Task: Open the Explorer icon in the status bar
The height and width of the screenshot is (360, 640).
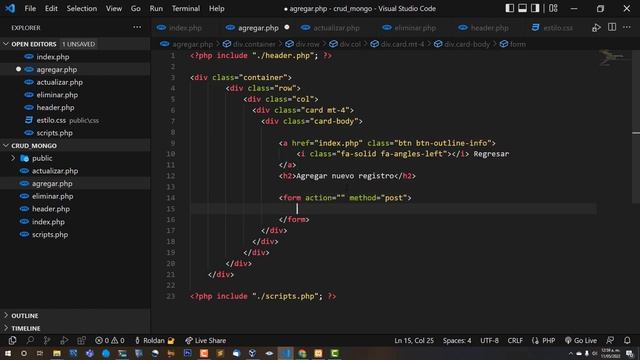Action: point(12,340)
